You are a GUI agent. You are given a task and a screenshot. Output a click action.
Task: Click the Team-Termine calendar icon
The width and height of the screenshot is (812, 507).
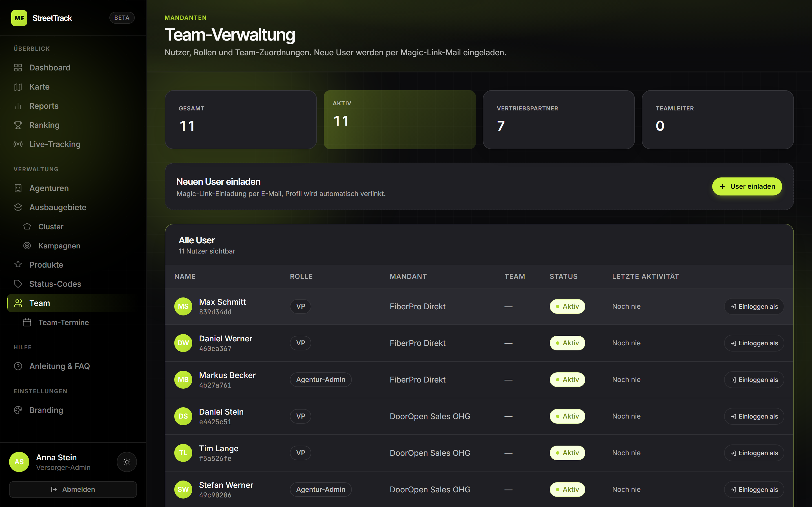[27, 322]
